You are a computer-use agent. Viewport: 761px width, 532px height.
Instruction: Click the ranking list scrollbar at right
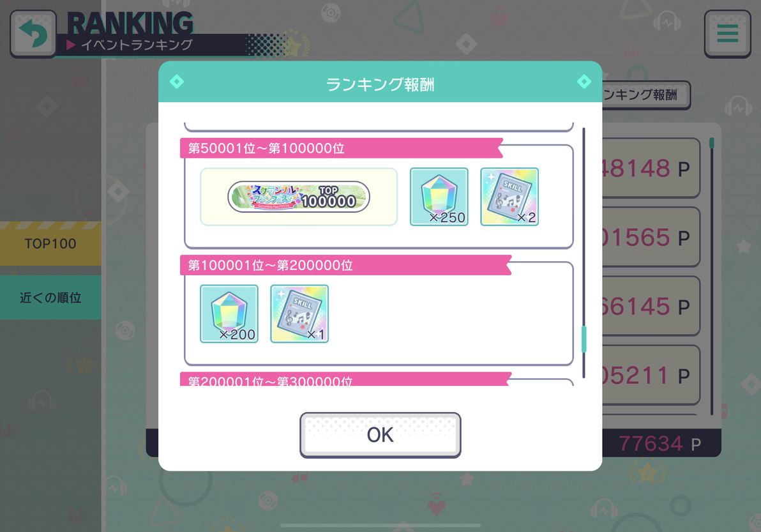pos(712,277)
